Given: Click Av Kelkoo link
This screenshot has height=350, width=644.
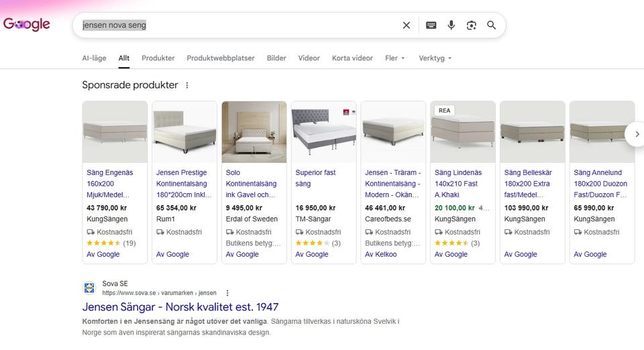Looking at the screenshot, I should tap(381, 254).
